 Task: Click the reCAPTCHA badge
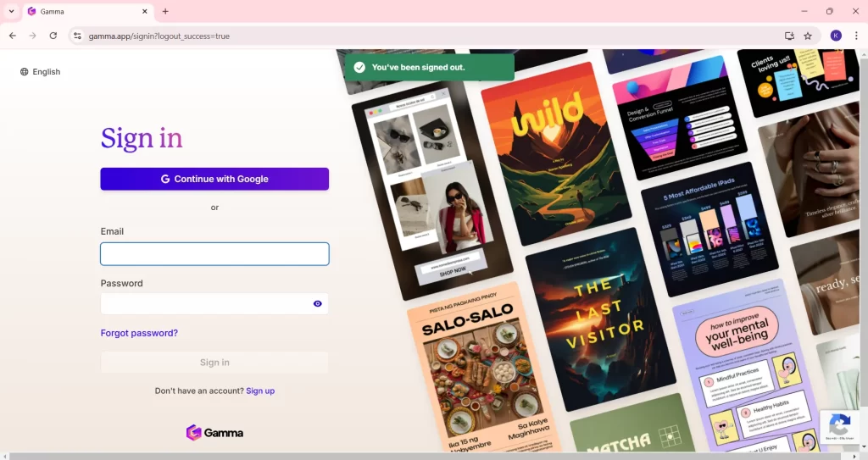tap(839, 427)
